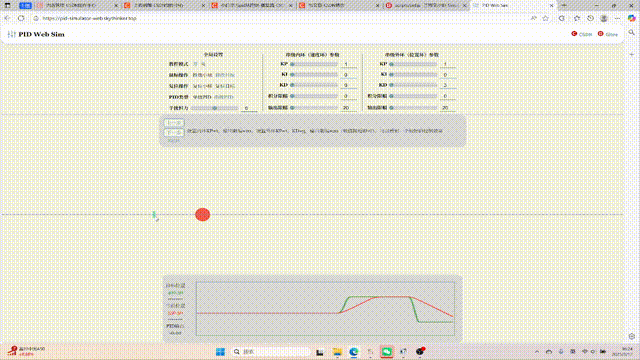This screenshot has height=360, width=640.
Task: Click the address bar with the pid-simulator URL
Action: point(282,18)
